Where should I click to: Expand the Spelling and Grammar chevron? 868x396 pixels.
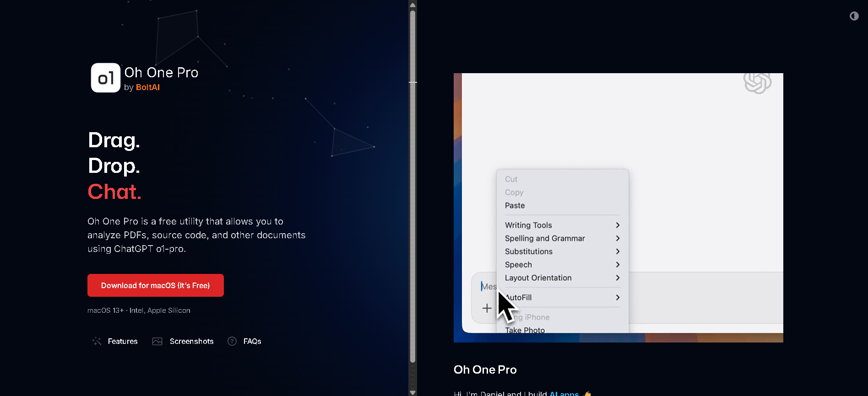[618, 238]
